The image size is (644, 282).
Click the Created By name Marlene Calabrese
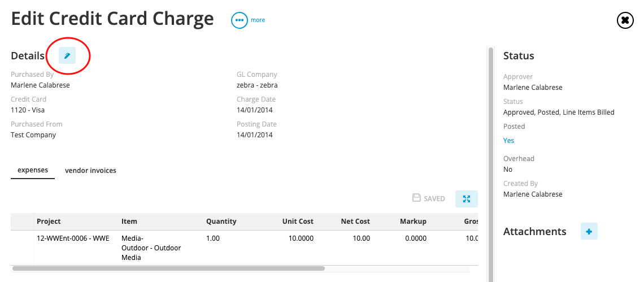point(533,194)
